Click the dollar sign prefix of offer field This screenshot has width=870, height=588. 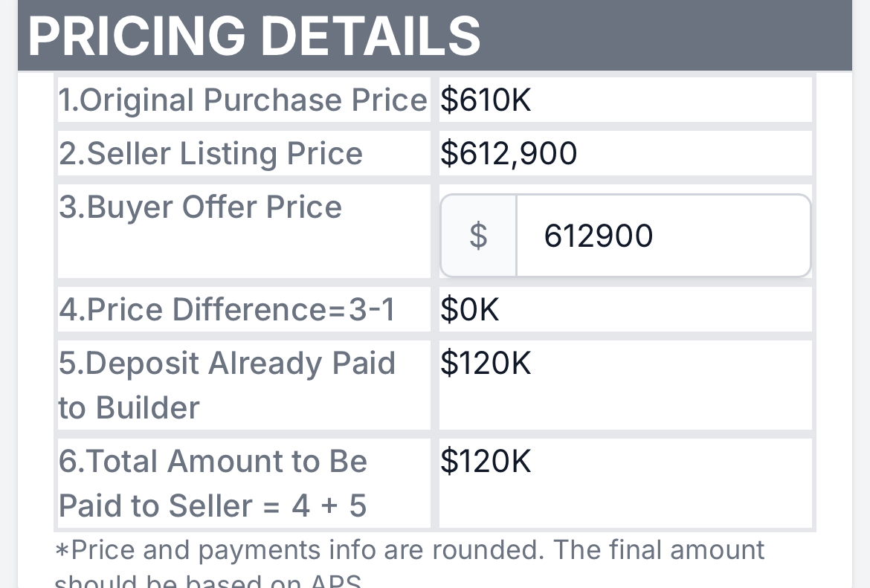click(478, 235)
